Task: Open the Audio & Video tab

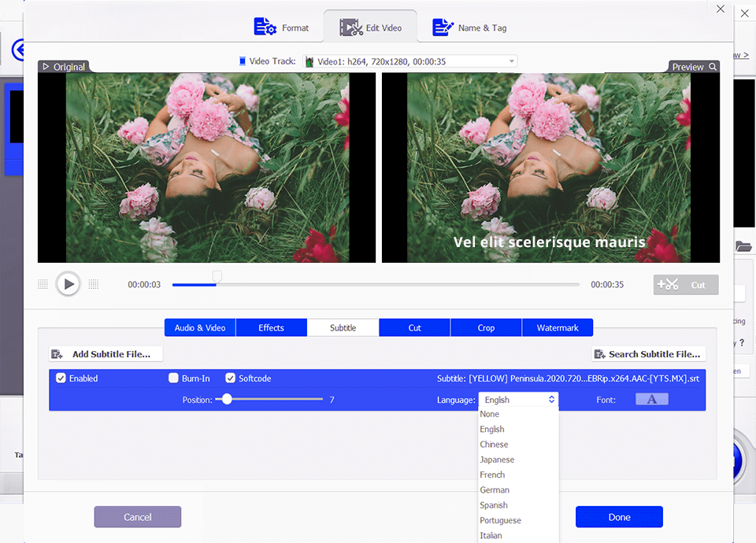Action: click(x=199, y=327)
